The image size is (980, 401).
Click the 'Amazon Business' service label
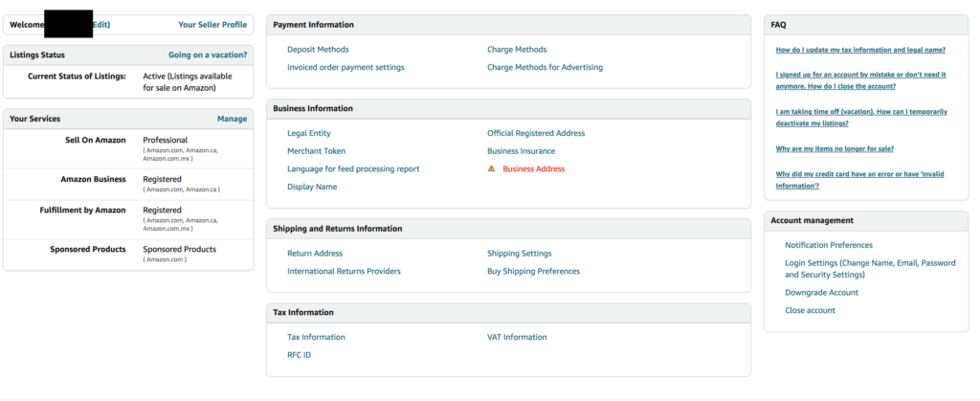[x=93, y=179]
